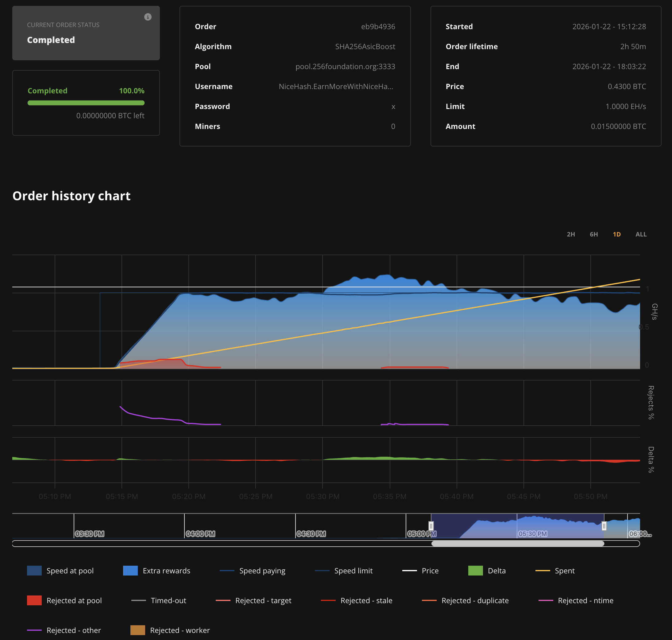
Task: Toggle Speed limit legend entry
Action: tap(353, 571)
